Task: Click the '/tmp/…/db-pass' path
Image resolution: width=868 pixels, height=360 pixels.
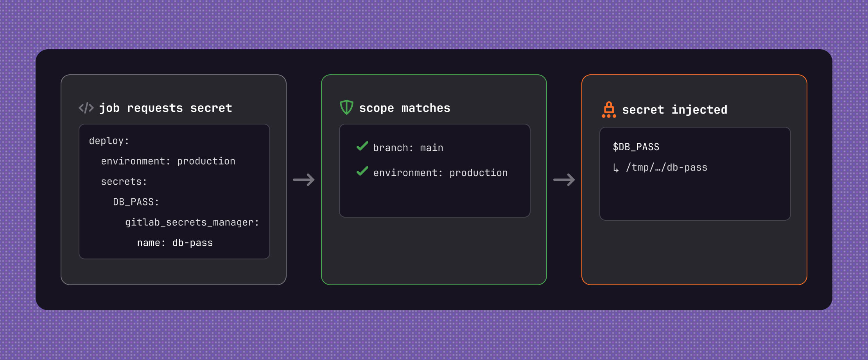Action: point(667,167)
